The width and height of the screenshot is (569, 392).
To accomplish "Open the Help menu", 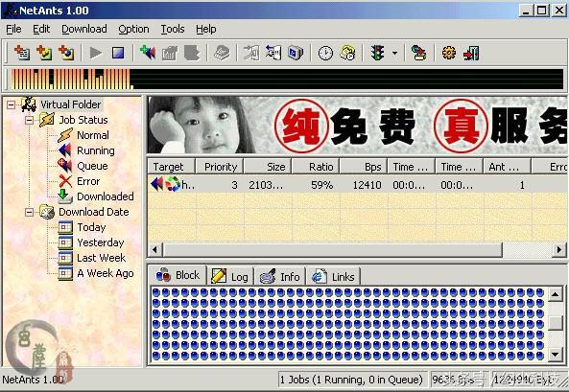I will coord(206,29).
